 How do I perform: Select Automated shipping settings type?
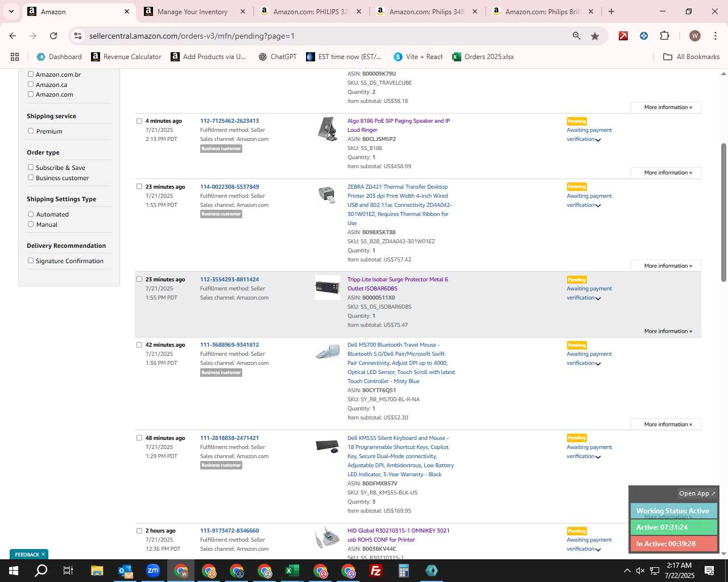[x=31, y=214]
